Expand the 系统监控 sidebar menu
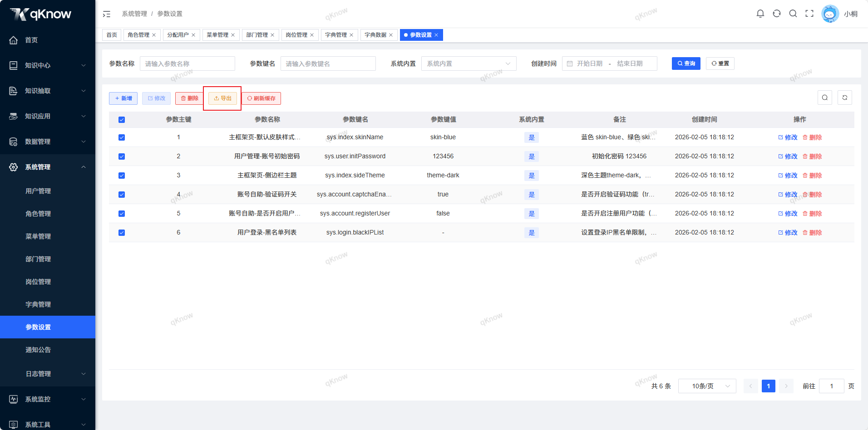Image resolution: width=868 pixels, height=430 pixels. pos(48,399)
